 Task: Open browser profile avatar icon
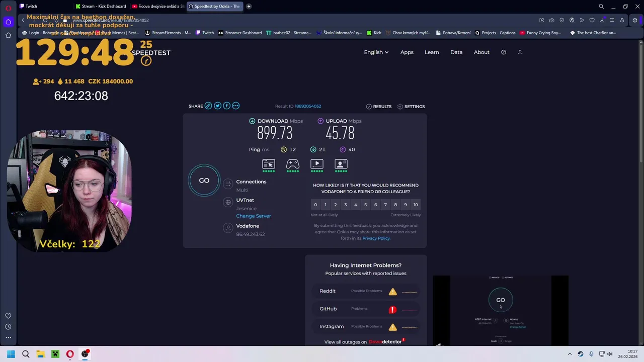click(622, 20)
